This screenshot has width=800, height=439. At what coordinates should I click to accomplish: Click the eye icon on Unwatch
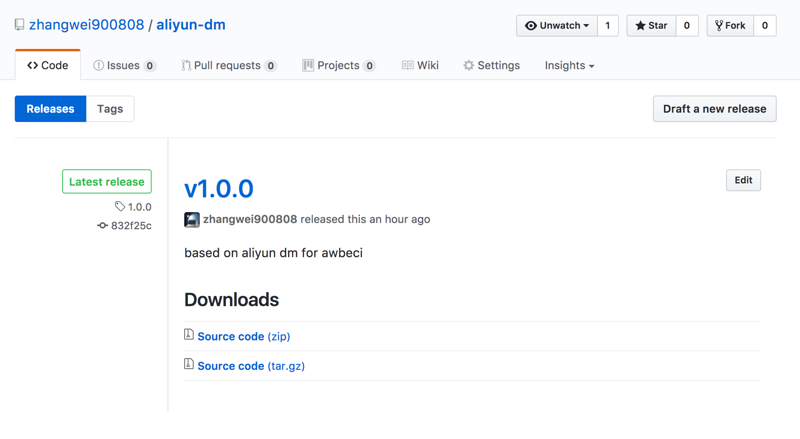(531, 26)
